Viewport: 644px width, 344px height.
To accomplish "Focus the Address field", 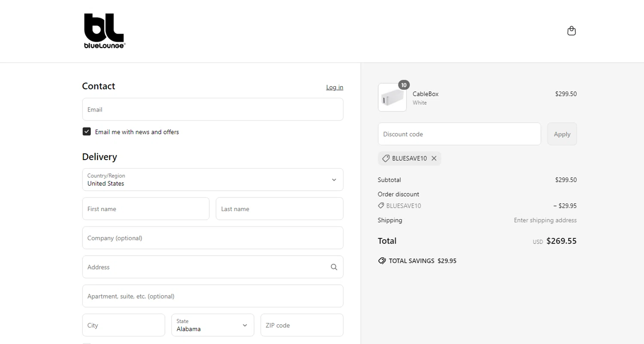I will (213, 267).
